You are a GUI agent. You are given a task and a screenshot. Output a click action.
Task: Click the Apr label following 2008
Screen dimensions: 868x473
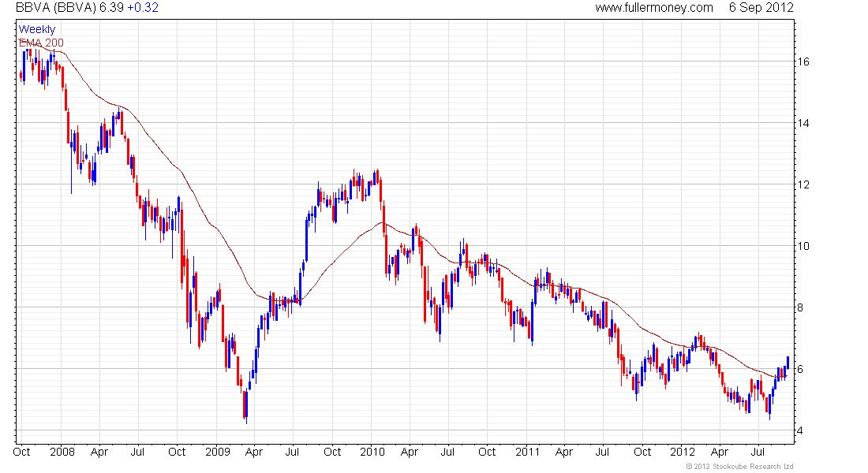[x=99, y=452]
